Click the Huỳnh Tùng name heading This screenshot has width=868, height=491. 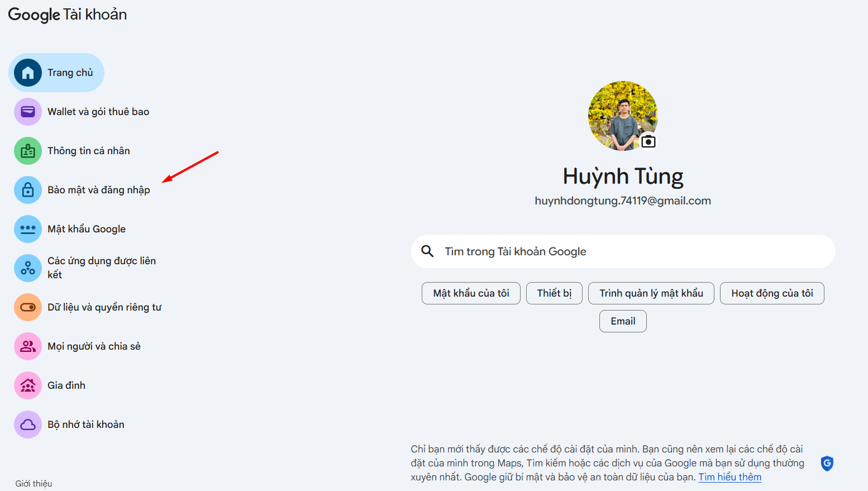pyautogui.click(x=623, y=177)
